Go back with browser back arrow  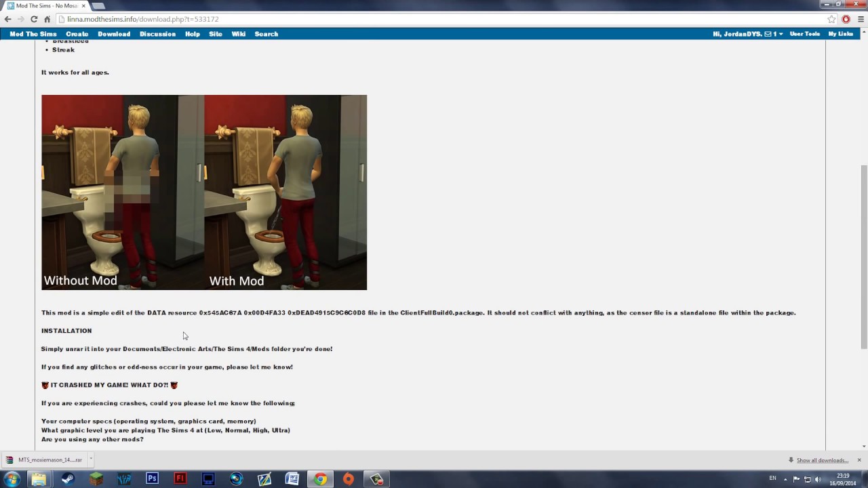(7, 19)
